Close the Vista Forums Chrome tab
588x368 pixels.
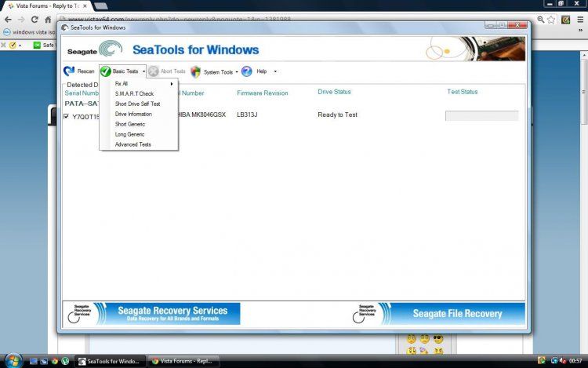pyautogui.click(x=85, y=6)
